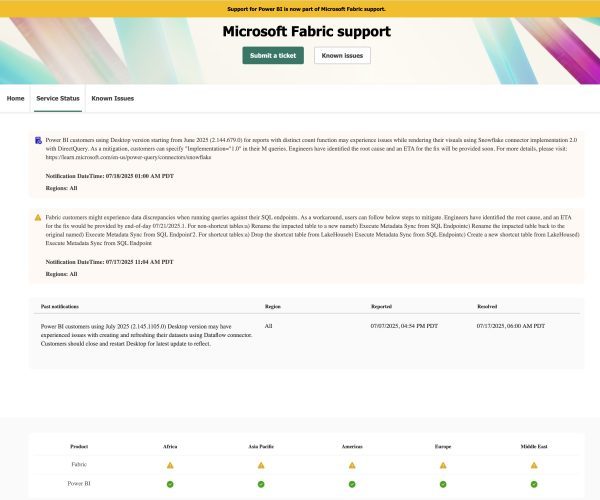Image resolution: width=600 pixels, height=500 pixels.
Task: Click the Middle East column header
Action: coord(534,446)
